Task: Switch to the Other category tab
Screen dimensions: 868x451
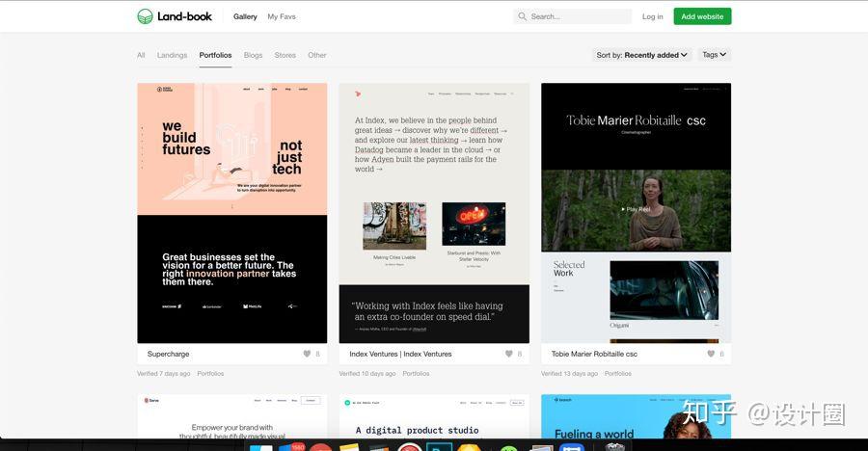Action: coord(317,55)
